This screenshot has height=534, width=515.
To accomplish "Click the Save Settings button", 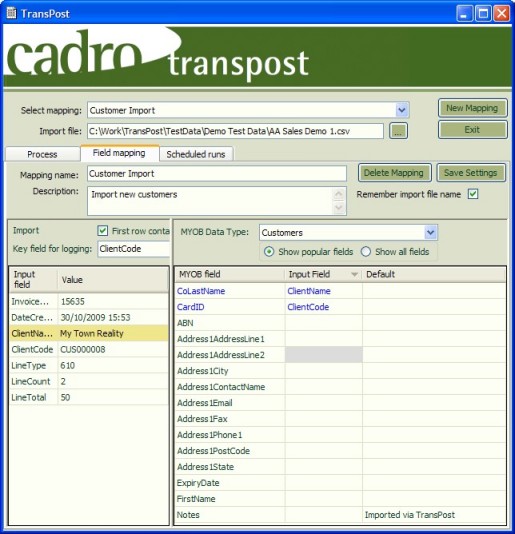I will coord(471,173).
